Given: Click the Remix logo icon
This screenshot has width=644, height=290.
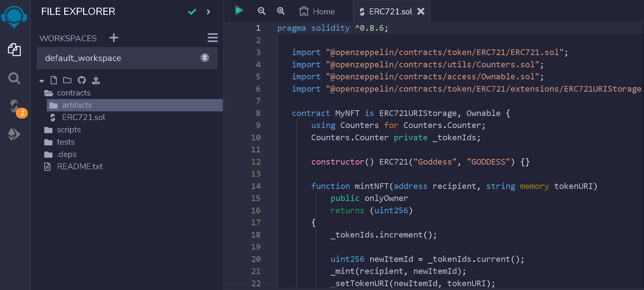Looking at the screenshot, I should [x=14, y=17].
